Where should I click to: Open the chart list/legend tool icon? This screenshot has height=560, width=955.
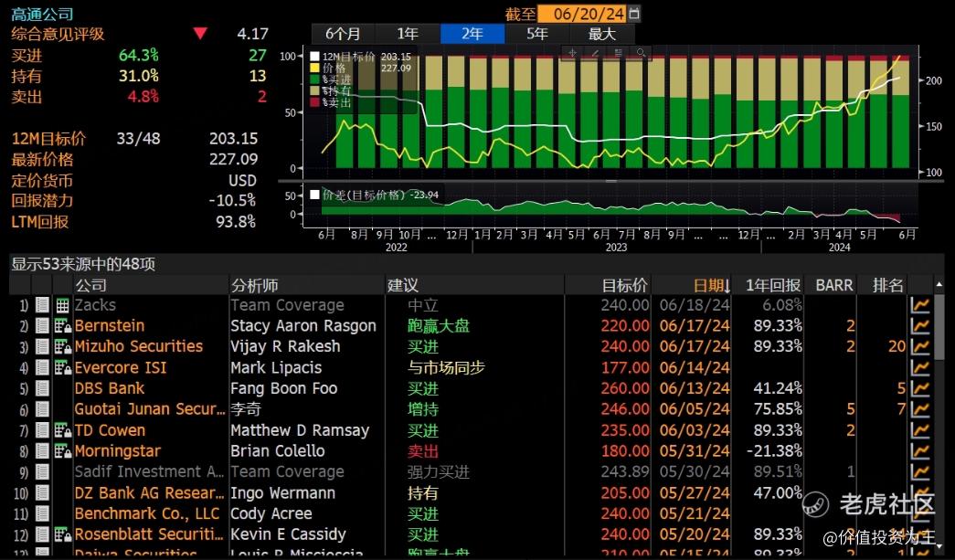point(618,54)
